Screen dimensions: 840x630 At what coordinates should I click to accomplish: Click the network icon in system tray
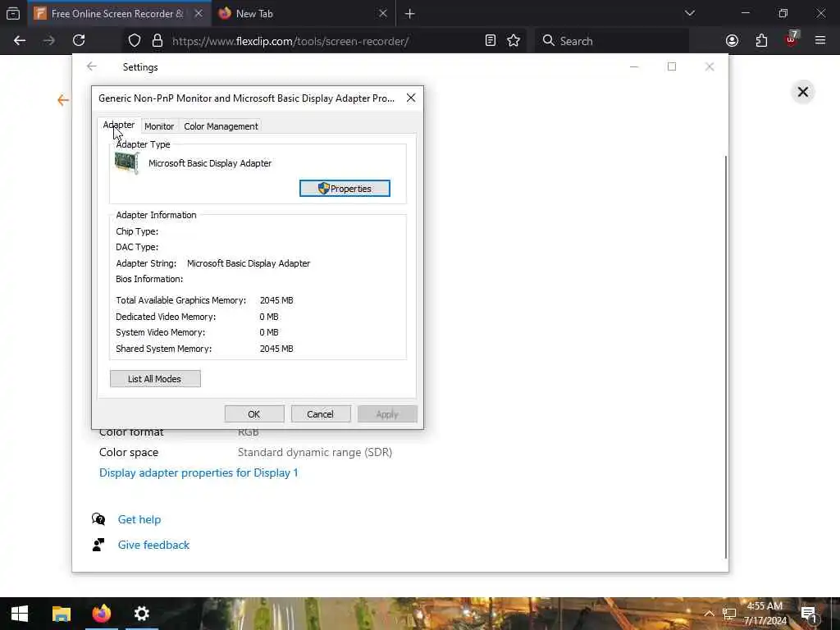pos(728,614)
